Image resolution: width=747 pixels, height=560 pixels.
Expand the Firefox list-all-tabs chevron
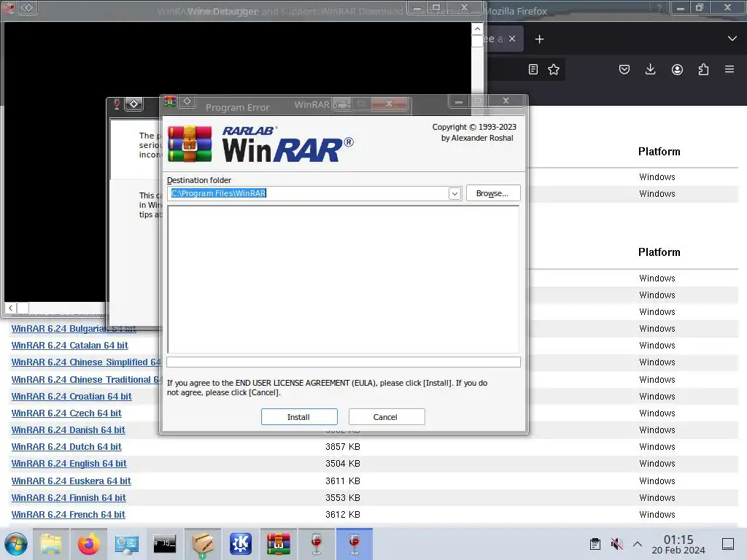click(732, 39)
